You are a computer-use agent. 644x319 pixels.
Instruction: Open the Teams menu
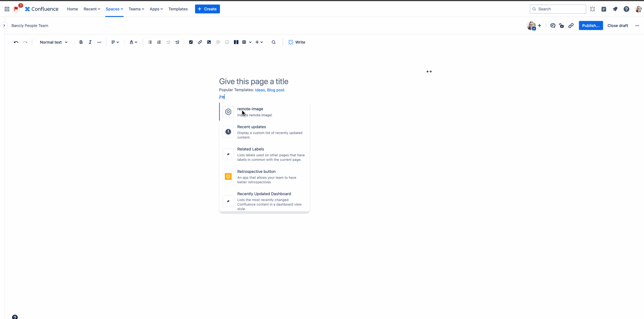pyautogui.click(x=136, y=9)
